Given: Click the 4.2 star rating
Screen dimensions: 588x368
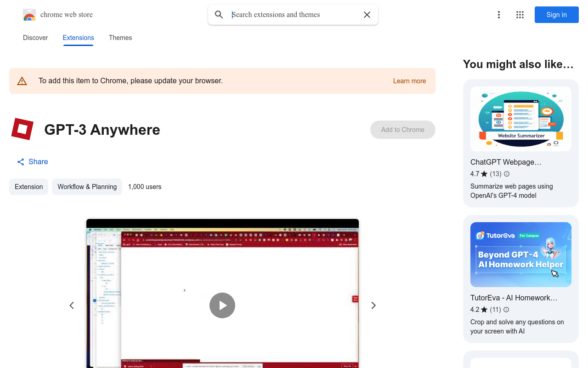Looking at the screenshot, I should point(479,310).
